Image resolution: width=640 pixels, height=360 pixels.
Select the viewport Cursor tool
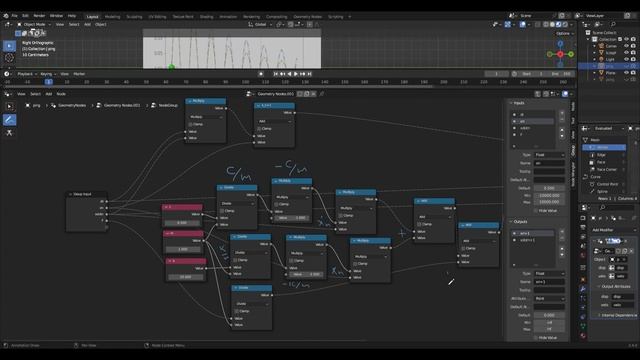[x=9, y=58]
